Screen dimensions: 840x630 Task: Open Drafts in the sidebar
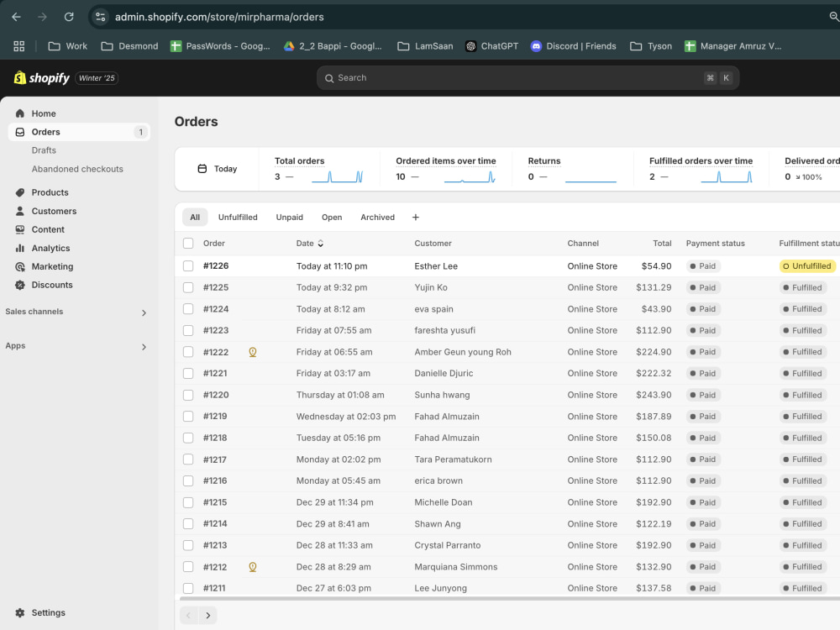pyautogui.click(x=44, y=150)
